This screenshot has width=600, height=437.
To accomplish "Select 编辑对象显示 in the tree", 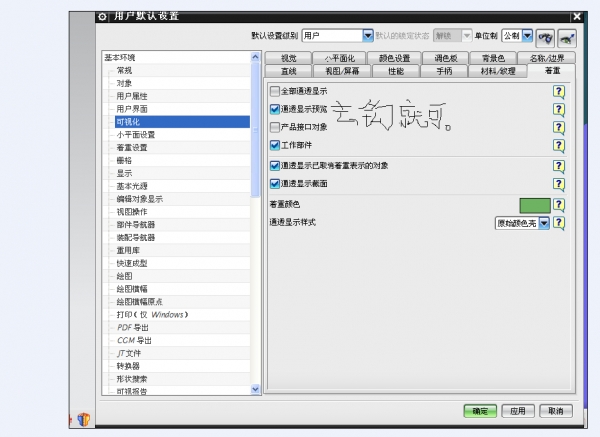I will (140, 199).
